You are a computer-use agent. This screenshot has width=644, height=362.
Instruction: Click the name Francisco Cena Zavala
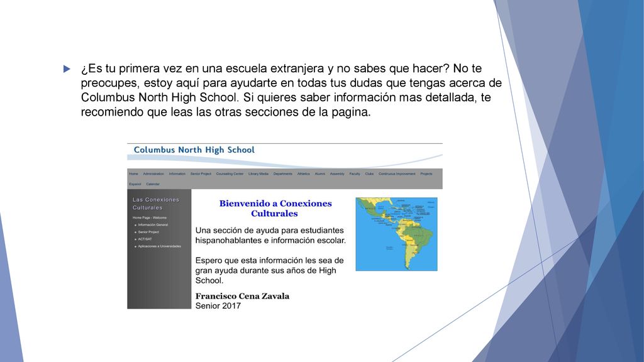click(242, 296)
